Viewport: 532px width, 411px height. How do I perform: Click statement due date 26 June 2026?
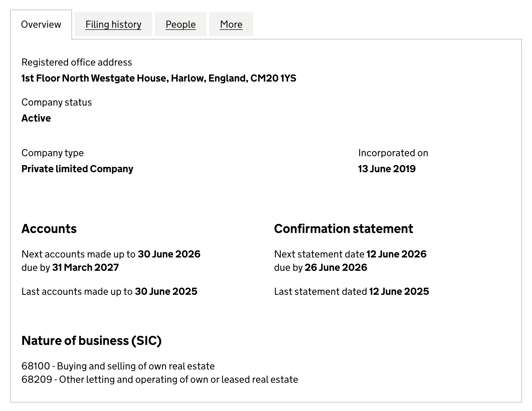pos(336,268)
